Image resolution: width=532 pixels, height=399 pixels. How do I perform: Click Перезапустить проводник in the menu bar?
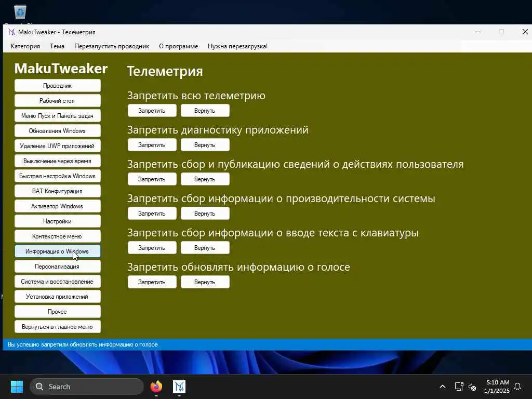point(112,46)
